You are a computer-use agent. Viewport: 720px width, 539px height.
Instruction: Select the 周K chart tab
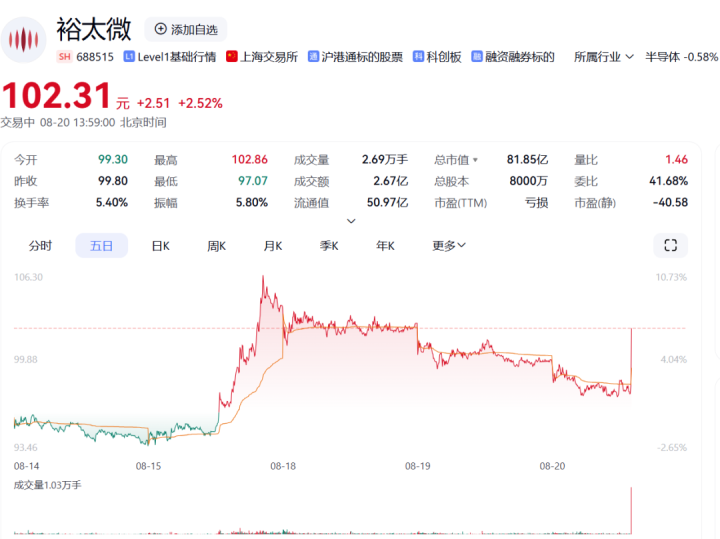(216, 246)
